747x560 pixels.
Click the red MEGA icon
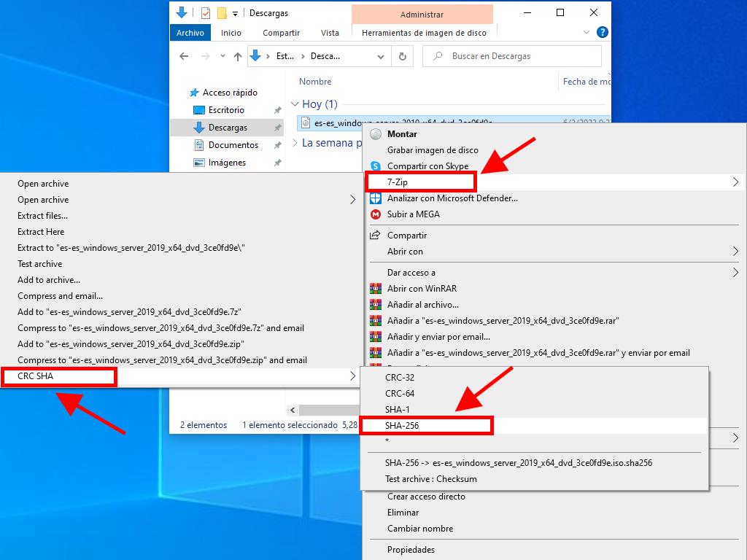pyautogui.click(x=376, y=214)
